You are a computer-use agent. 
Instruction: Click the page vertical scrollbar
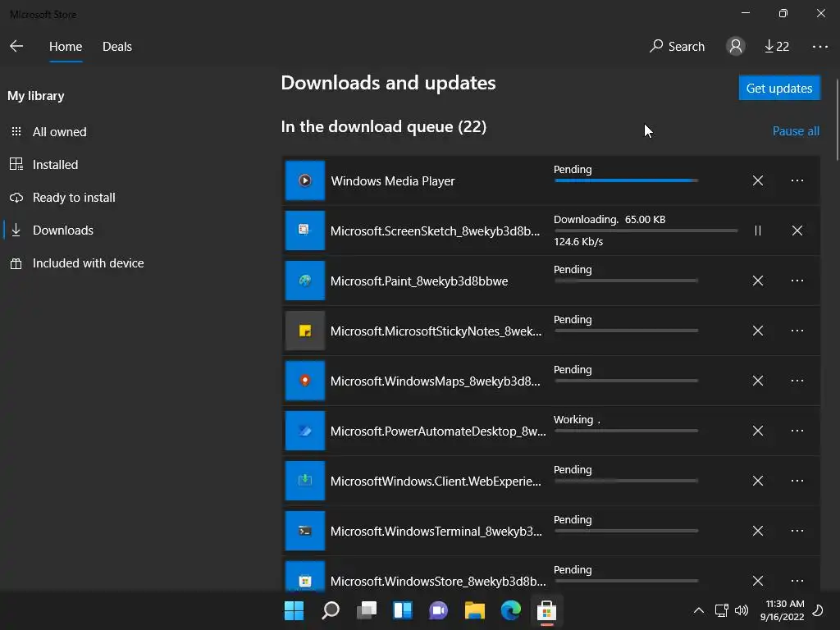(x=837, y=118)
